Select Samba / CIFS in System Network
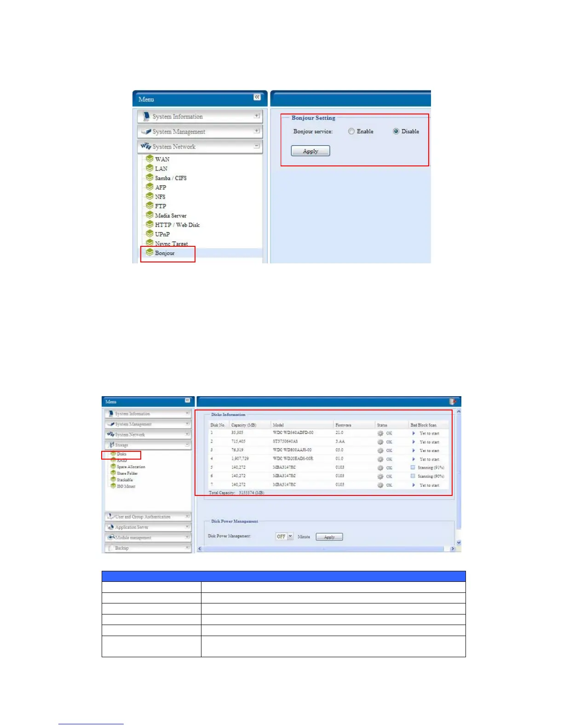This screenshot has width=563, height=728. [171, 178]
